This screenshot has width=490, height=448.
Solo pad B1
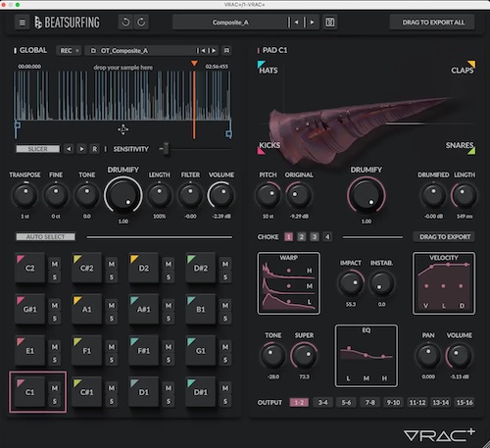tap(225, 319)
